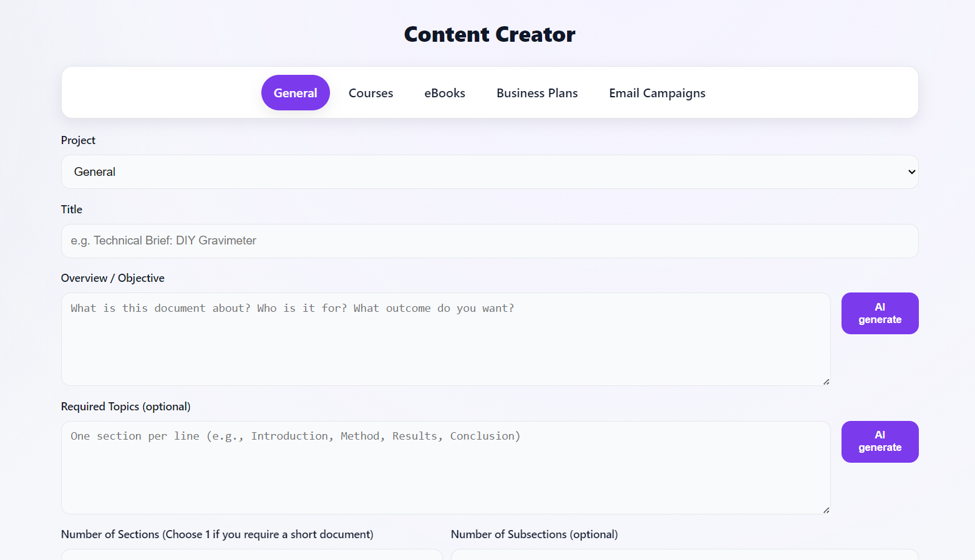Screen dimensions: 975x560
Task: Click the Required Topics (optional) label
Action: (125, 406)
